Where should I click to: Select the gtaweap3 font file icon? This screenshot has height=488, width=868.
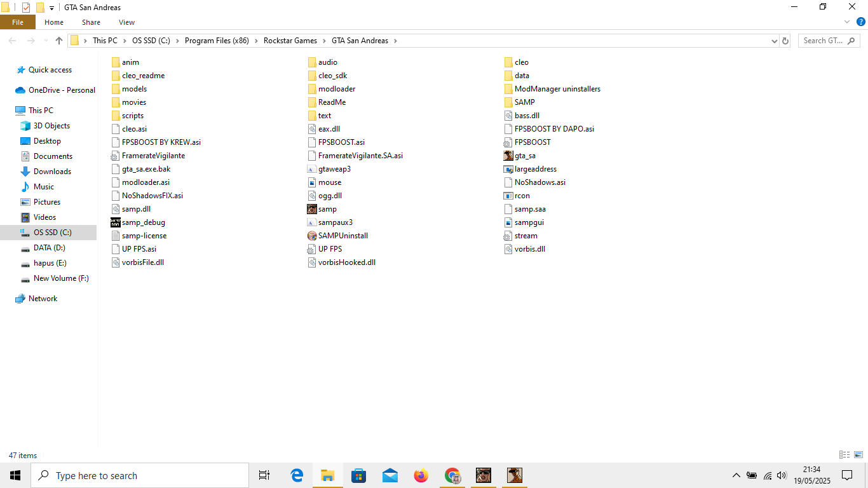312,169
